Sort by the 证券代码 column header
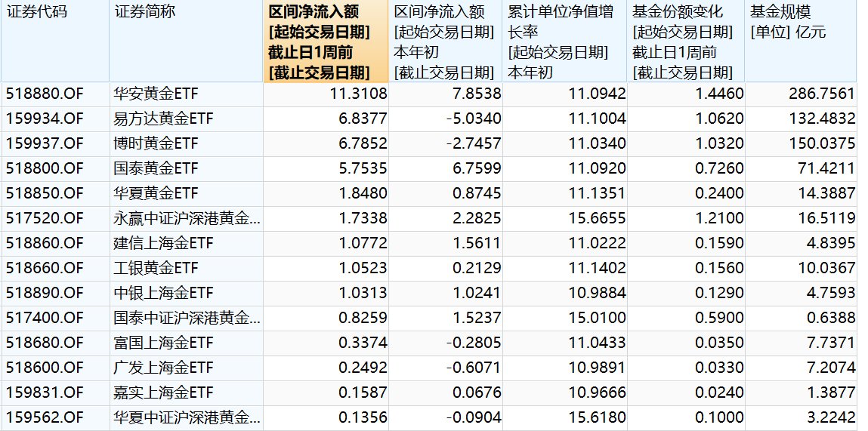Screen dimensions: 868x431 [x=55, y=41]
